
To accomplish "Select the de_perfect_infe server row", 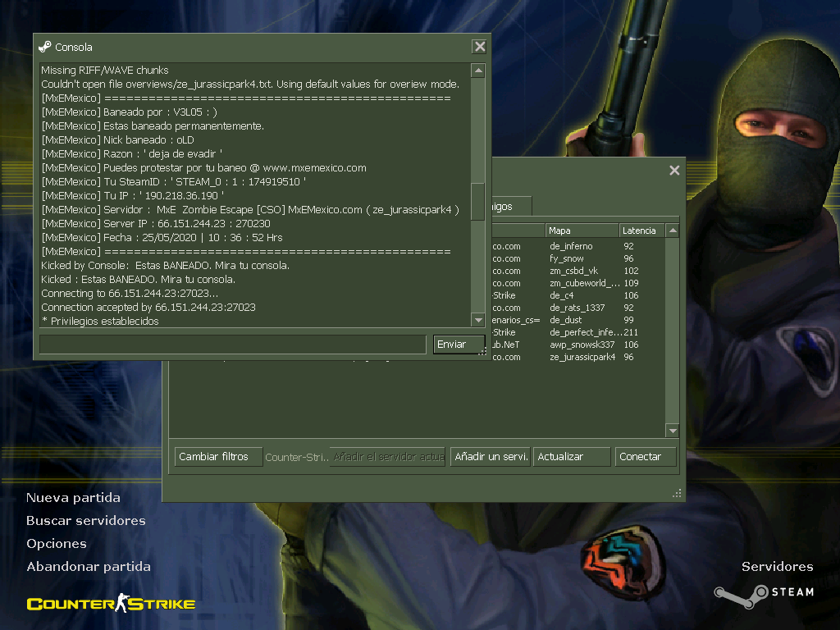I will (578, 333).
